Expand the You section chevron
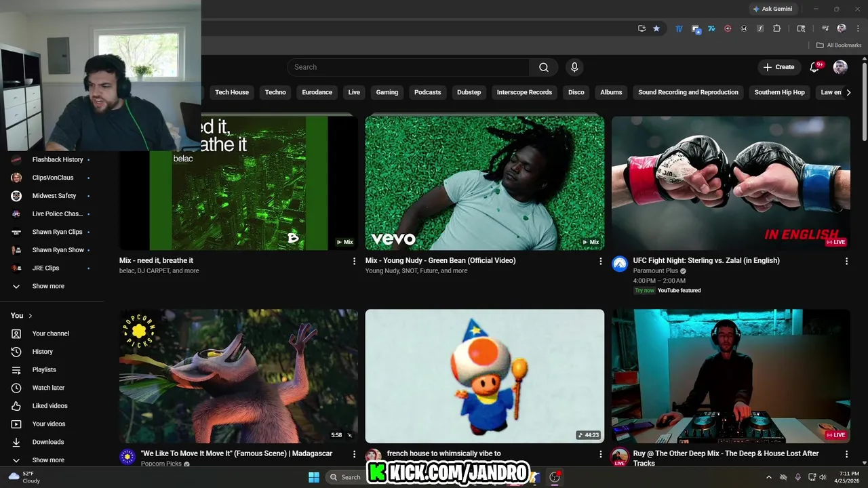The height and width of the screenshot is (488, 868). 30,316
